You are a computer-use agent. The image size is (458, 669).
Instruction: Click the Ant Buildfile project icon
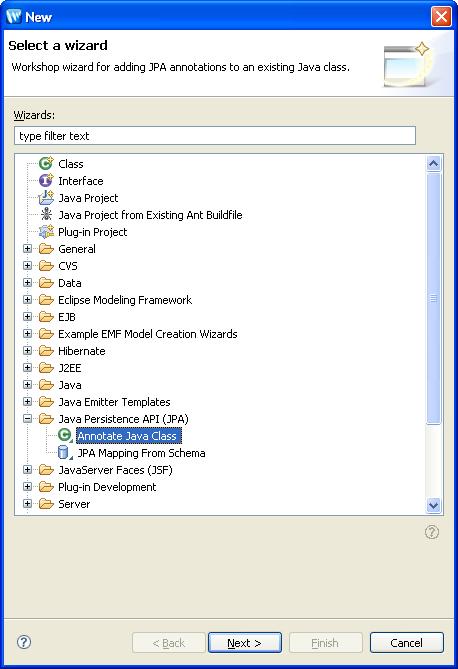pos(46,215)
